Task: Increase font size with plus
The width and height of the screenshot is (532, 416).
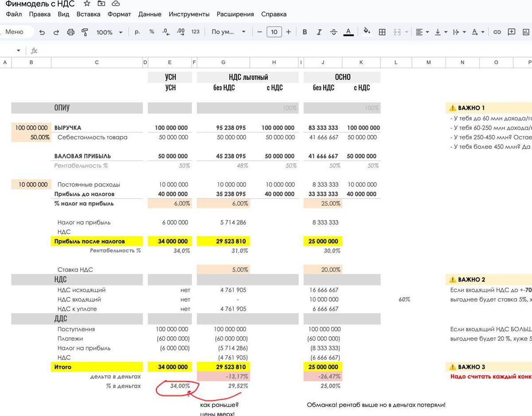Action: (x=289, y=32)
